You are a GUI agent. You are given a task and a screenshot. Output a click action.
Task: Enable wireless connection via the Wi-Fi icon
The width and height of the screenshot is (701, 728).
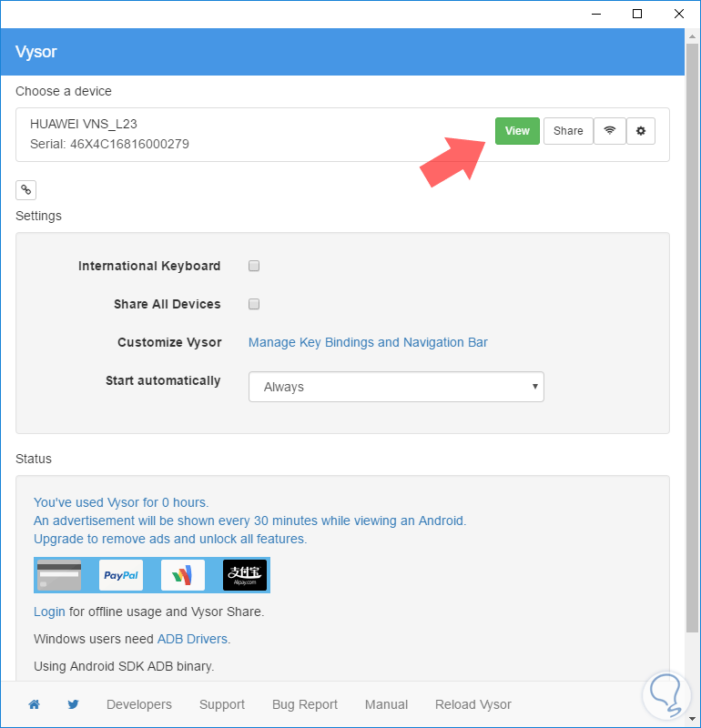[x=609, y=131]
